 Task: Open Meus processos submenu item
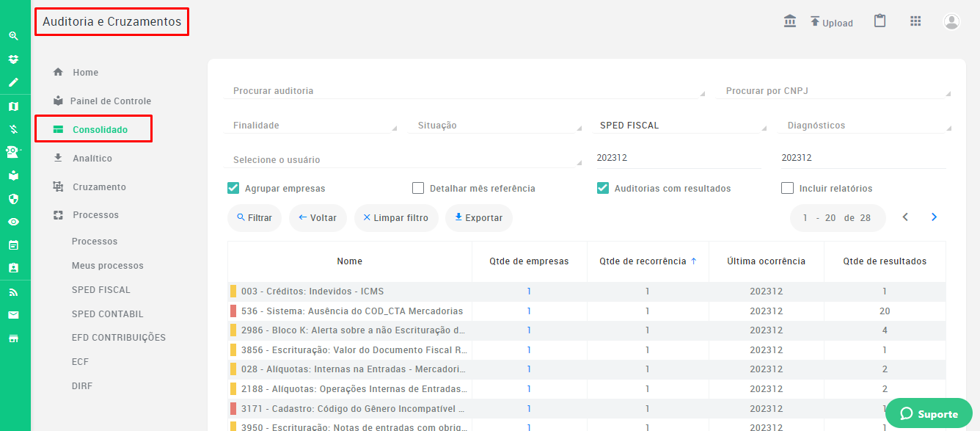click(108, 266)
